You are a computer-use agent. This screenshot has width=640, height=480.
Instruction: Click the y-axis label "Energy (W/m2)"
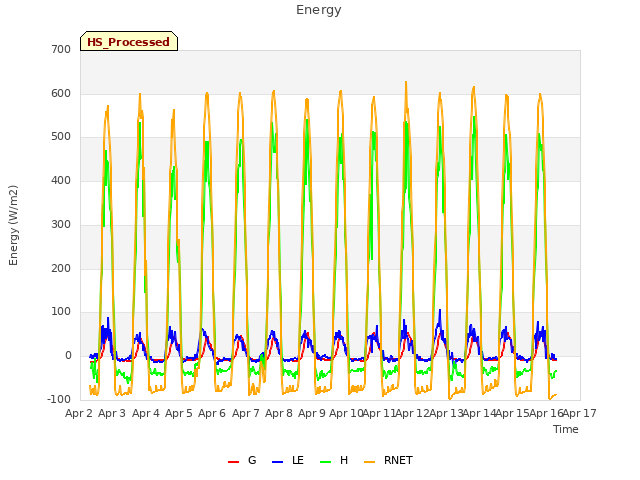[13, 225]
